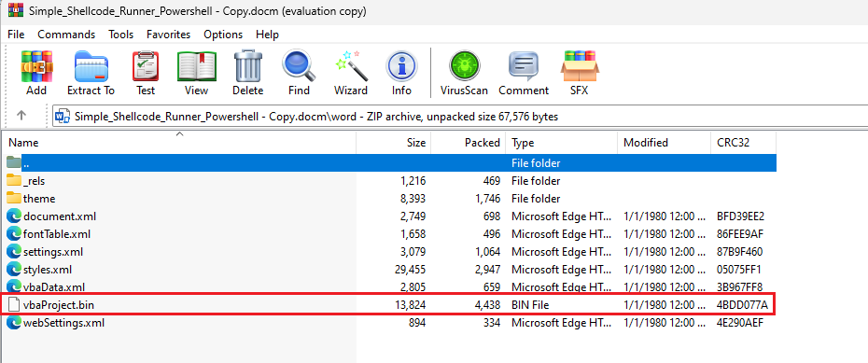The width and height of the screenshot is (868, 363).
Task: Click the Edge icon beside document.xml
Action: click(14, 216)
